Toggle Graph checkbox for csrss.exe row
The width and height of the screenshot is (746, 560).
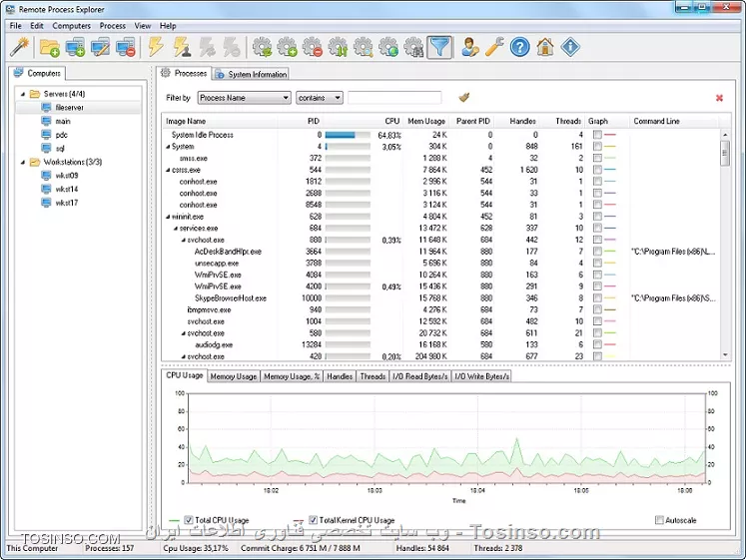click(x=597, y=170)
